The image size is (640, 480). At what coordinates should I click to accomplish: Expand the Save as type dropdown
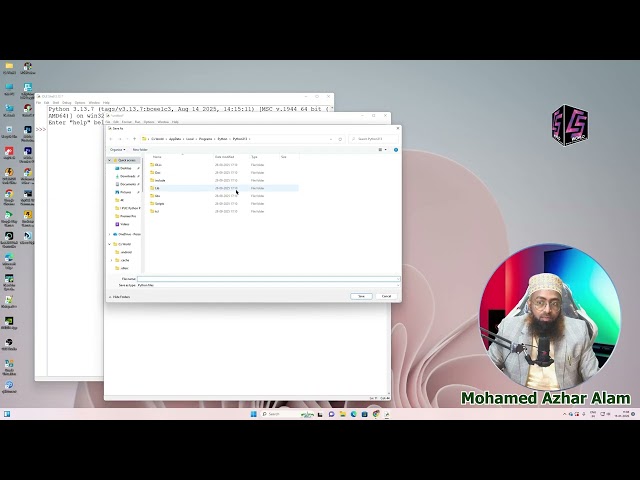270,285
